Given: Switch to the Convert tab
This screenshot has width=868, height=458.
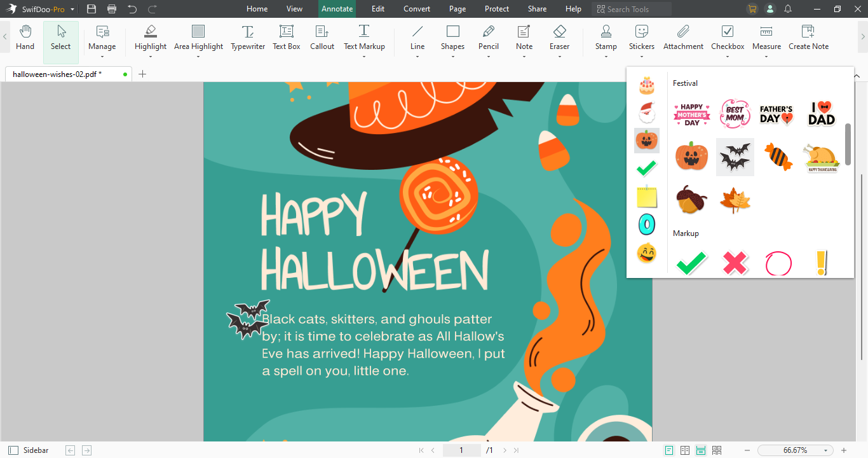Looking at the screenshot, I should pyautogui.click(x=417, y=9).
